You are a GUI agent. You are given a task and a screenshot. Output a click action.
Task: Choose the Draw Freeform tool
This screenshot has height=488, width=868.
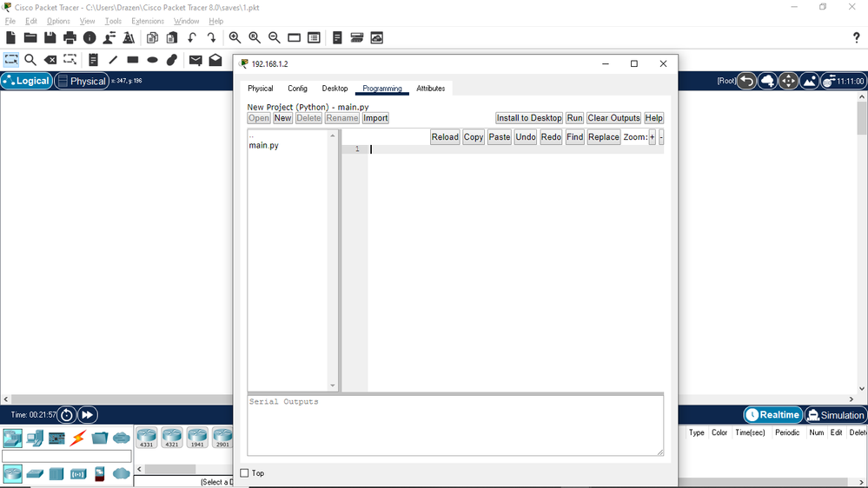[172, 60]
